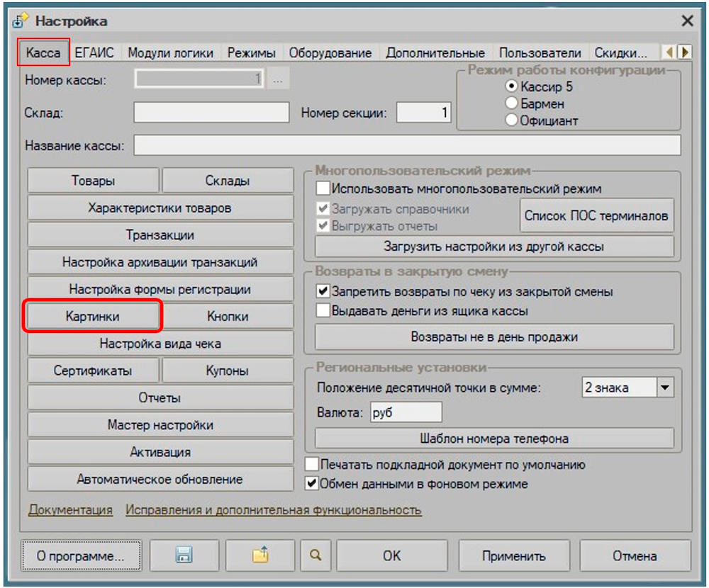Uncheck Обмен данными в фоновом режиме

[311, 484]
